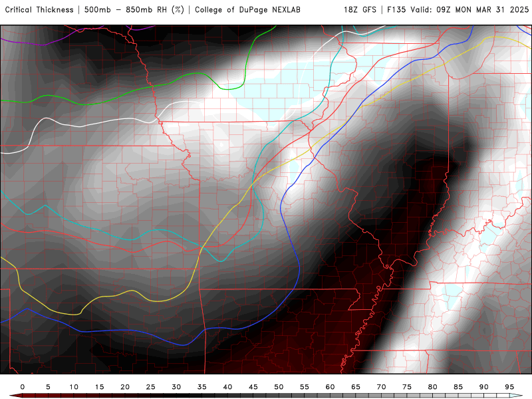Click the '50' value on the color scale
Image resolution: width=532 pixels, height=399 pixels.
(279, 387)
